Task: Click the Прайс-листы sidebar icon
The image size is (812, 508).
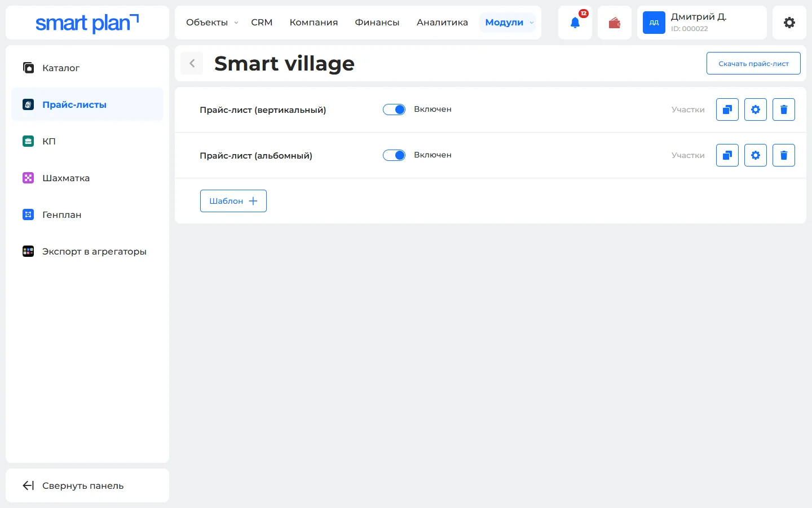Action: tap(28, 104)
